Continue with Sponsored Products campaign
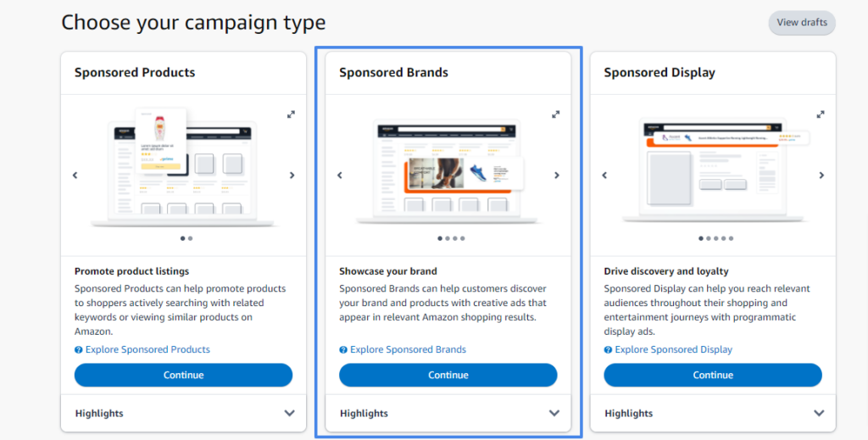The image size is (868, 440). [x=183, y=376]
